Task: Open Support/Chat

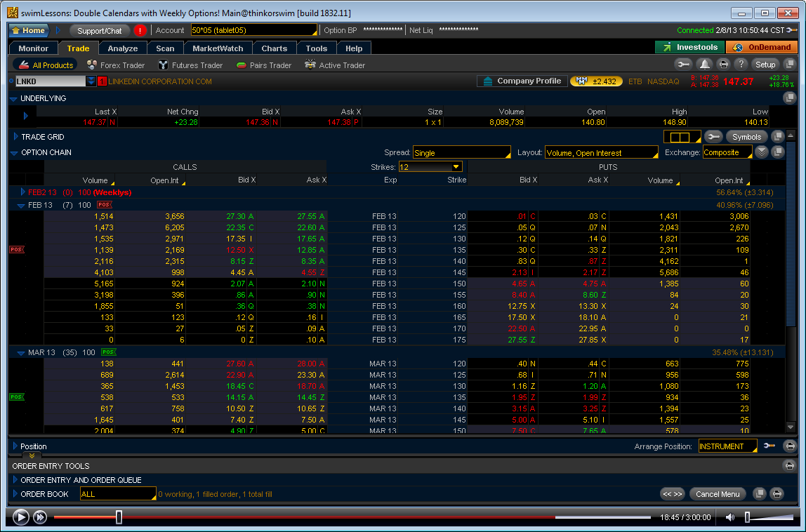Action: click(x=99, y=30)
